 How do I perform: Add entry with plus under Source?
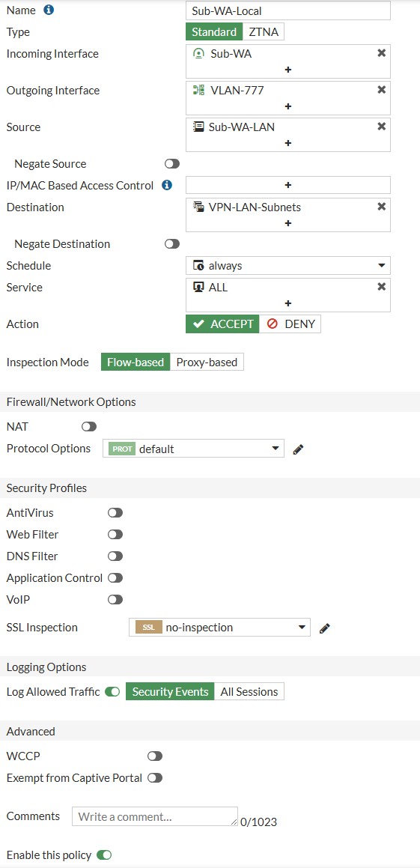[x=287, y=143]
